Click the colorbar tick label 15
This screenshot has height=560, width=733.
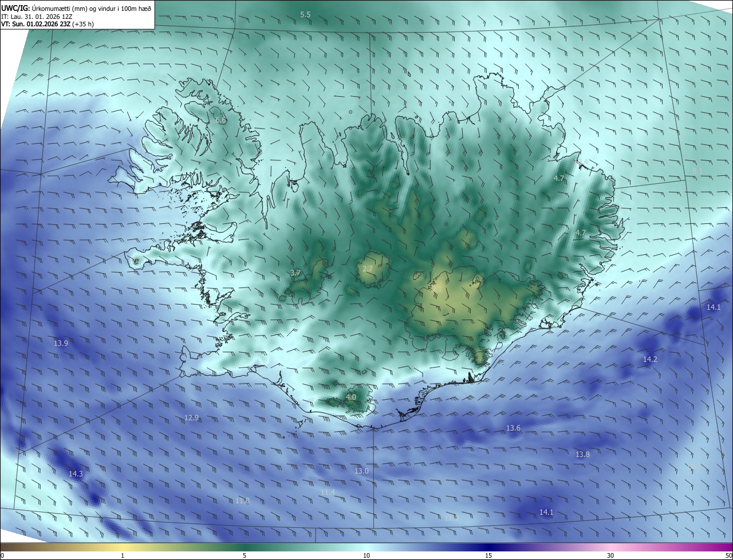(488, 555)
